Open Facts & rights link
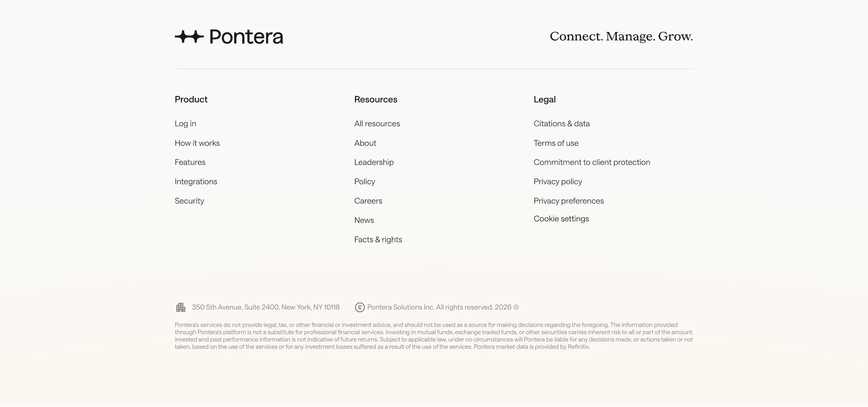 point(378,240)
